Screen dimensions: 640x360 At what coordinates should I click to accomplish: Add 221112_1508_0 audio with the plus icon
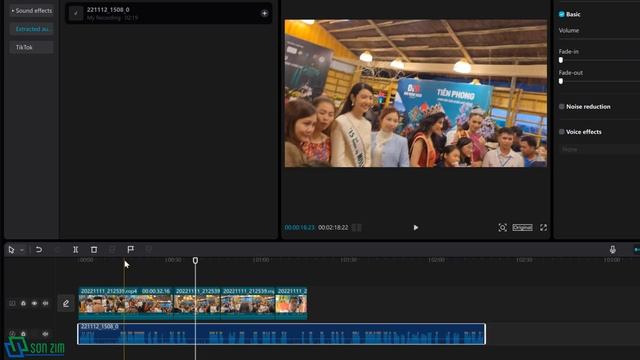(x=264, y=13)
